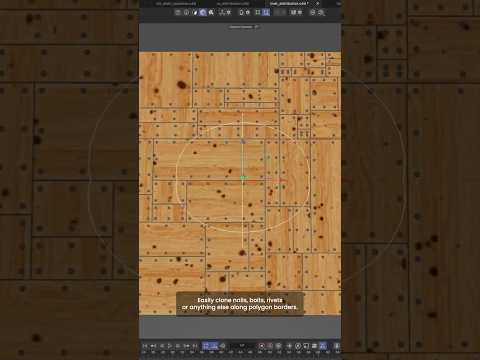Screen dimensions: 480x360
Task: Click the first icon of the top toolbar
Action: [x=178, y=13]
